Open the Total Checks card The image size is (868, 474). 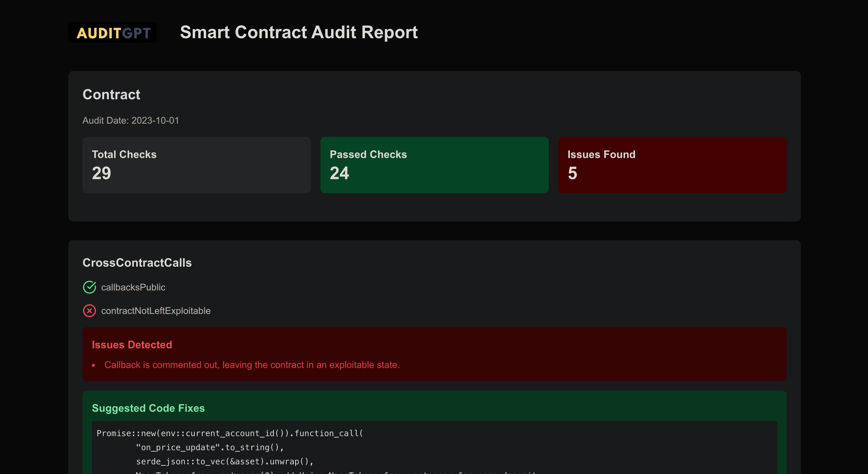197,165
